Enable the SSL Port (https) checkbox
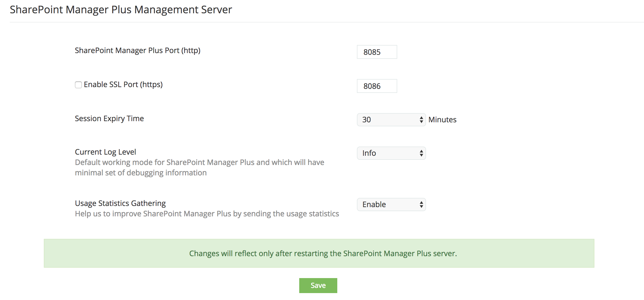 pyautogui.click(x=78, y=85)
